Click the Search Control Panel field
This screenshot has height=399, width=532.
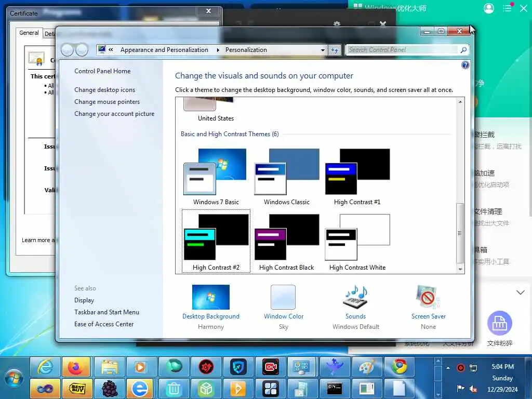402,50
